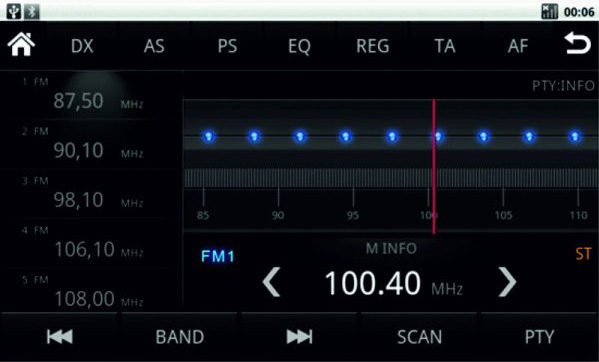The height and width of the screenshot is (362, 599).
Task: Toggle DX reception mode
Action: pos(82,46)
